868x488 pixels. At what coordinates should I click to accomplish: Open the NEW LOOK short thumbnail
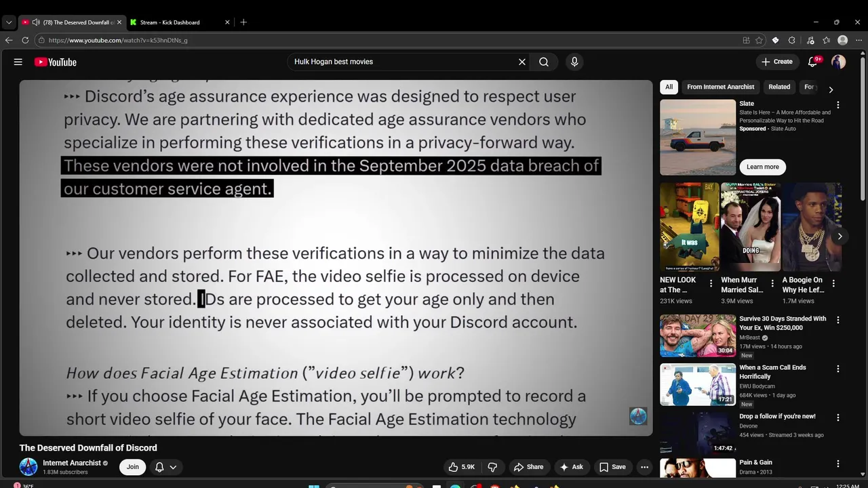[x=689, y=226]
